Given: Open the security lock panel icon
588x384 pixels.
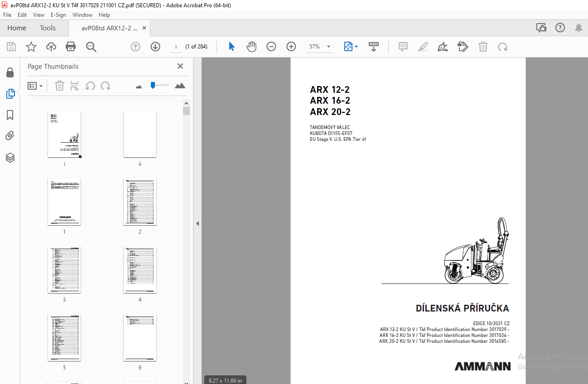Looking at the screenshot, I should coord(10,72).
